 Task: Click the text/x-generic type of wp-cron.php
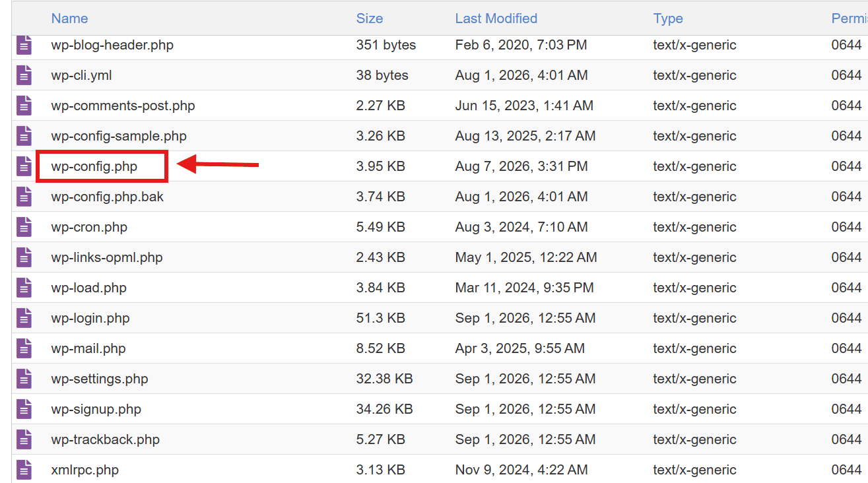tap(695, 227)
